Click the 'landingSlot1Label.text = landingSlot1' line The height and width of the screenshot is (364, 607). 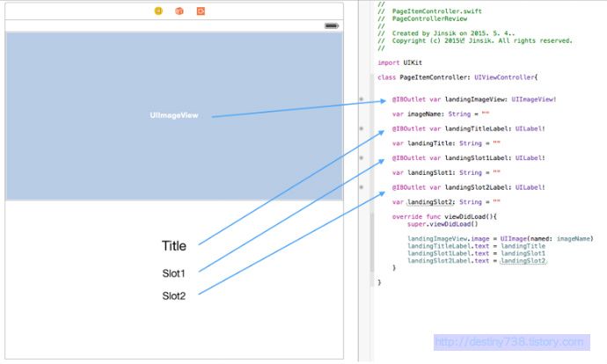coord(476,253)
